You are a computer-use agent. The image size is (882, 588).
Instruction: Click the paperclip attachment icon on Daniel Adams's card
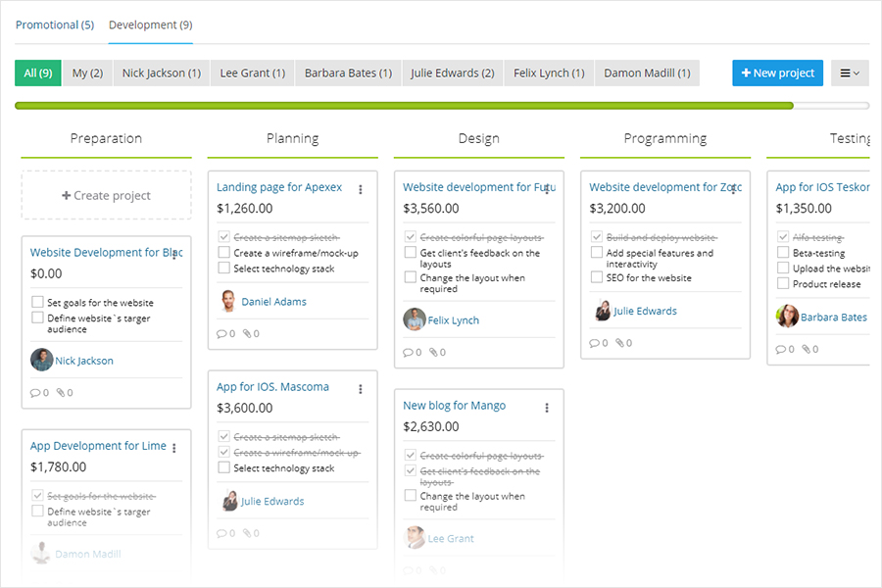(249, 333)
